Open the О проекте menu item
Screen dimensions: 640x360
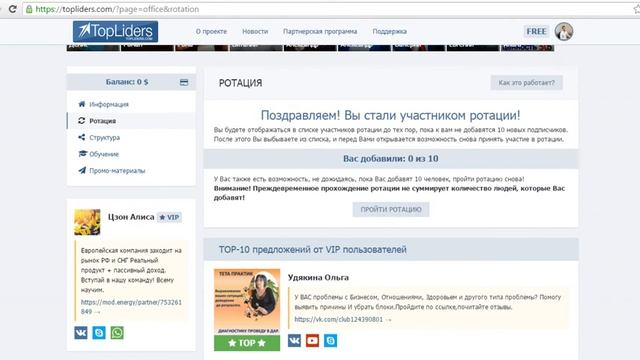(x=211, y=31)
